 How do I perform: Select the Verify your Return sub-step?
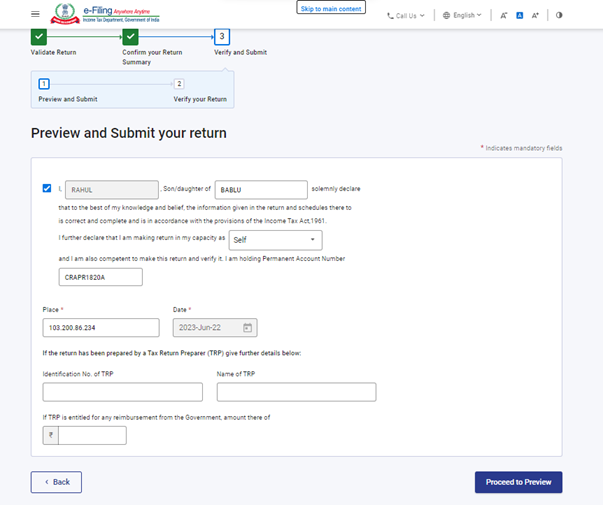click(x=179, y=85)
